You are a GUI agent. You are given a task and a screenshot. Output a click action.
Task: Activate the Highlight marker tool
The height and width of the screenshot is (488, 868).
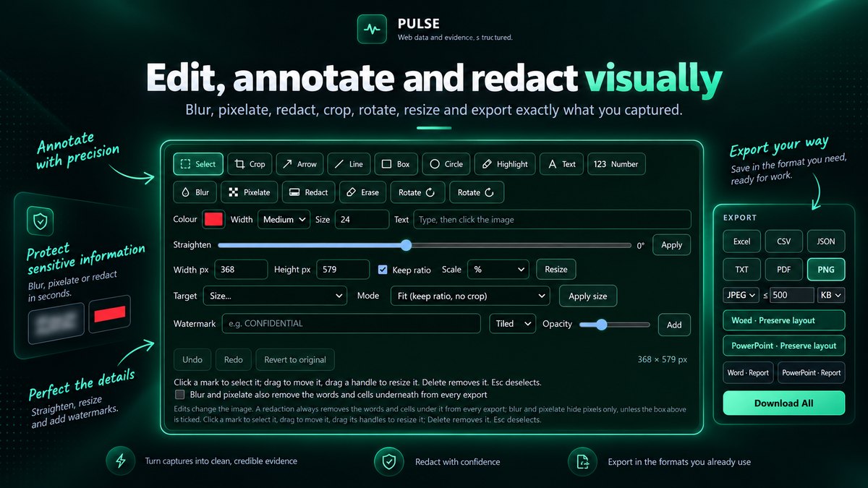505,164
